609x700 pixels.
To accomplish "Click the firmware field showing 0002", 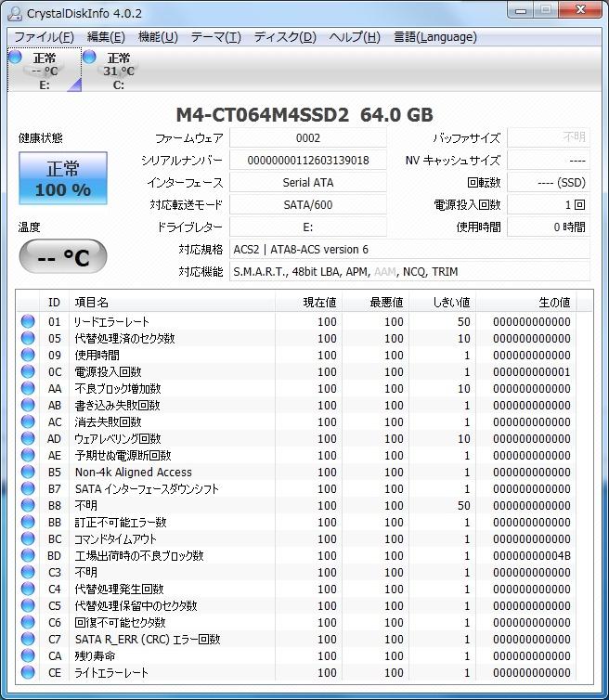I will [308, 138].
